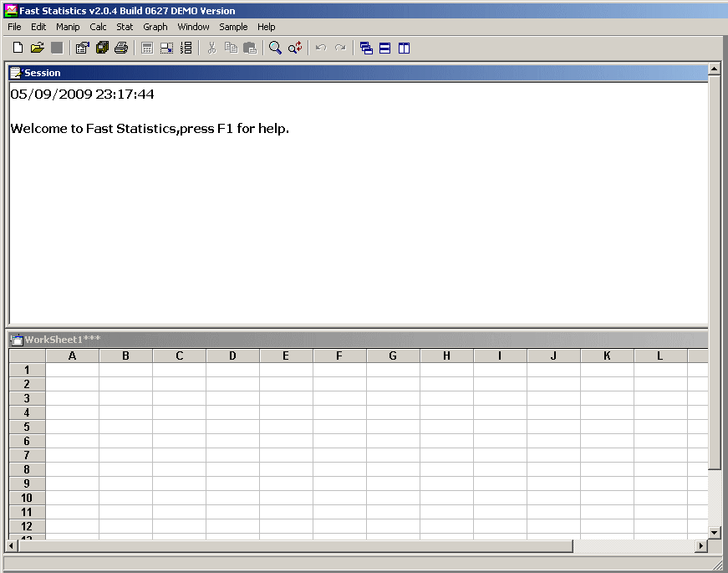
Task: Open the Stat menu
Action: tap(125, 27)
